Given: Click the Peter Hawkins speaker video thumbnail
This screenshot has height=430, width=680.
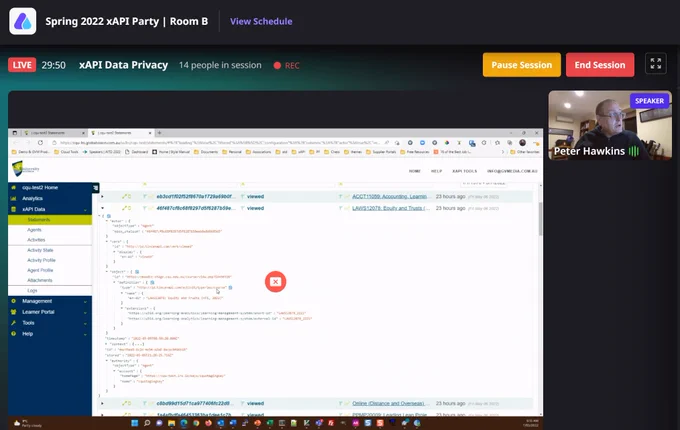Looking at the screenshot, I should pos(610,125).
